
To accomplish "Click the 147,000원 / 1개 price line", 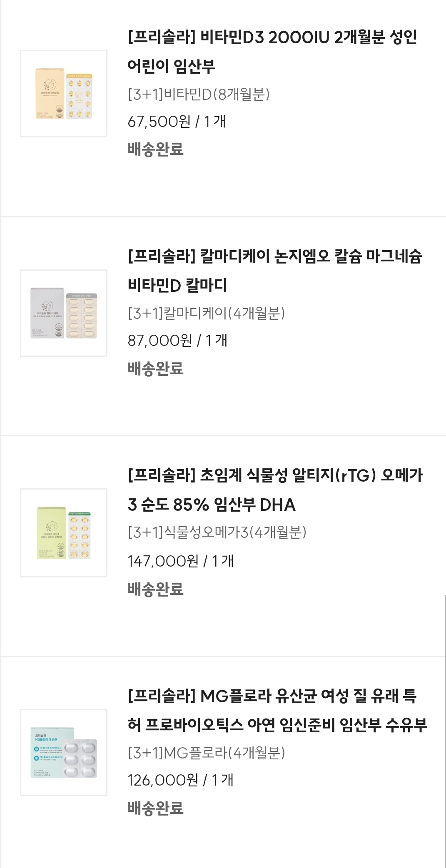I will click(x=181, y=561).
